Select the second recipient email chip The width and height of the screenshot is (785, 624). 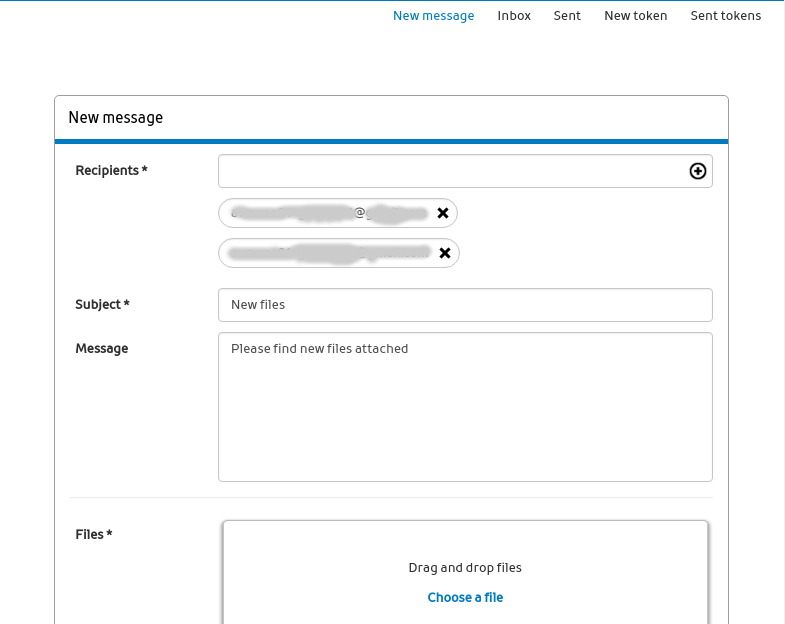coord(325,253)
